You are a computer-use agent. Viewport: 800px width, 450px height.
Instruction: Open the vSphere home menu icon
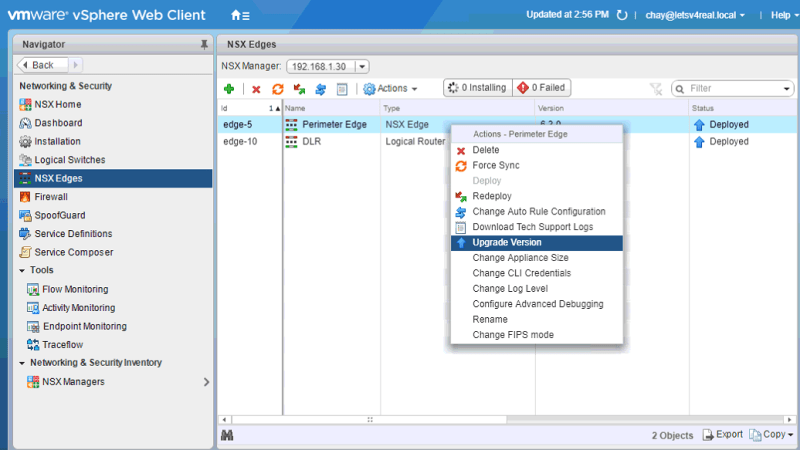240,15
